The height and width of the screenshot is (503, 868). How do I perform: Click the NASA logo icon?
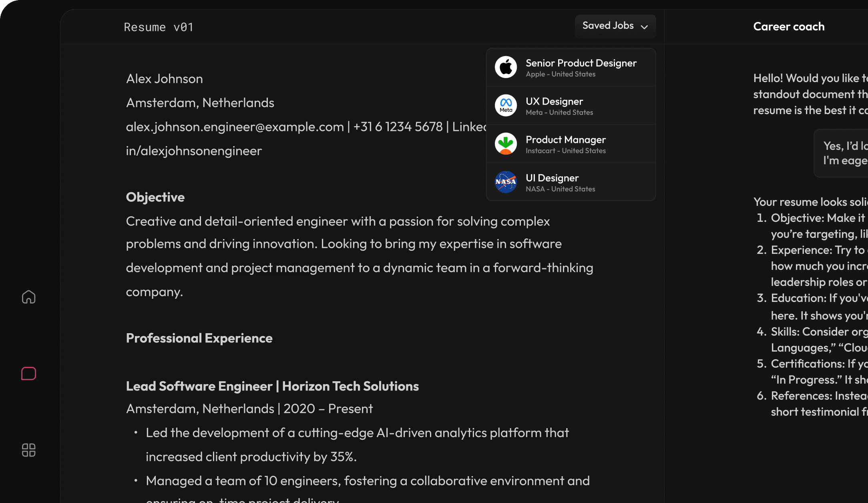coord(506,182)
